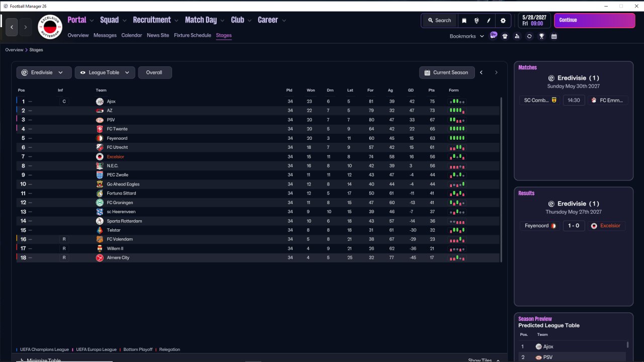Click the Excelsior Rotterdam club badge
The height and width of the screenshot is (362, 644).
(50, 27)
